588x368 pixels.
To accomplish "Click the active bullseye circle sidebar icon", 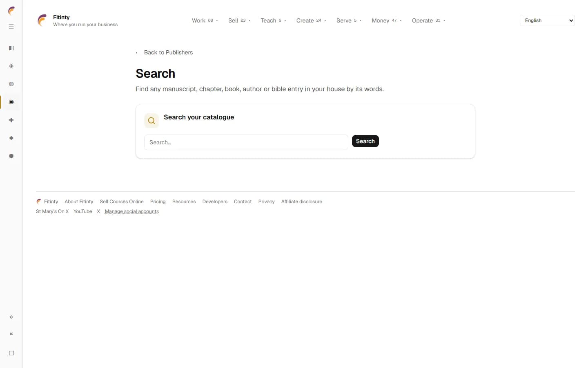I will pos(11,102).
